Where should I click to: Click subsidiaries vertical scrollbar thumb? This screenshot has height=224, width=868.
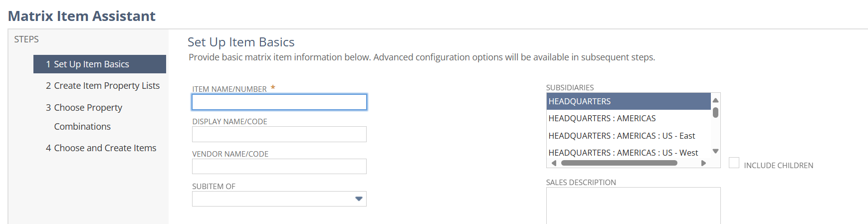pyautogui.click(x=715, y=113)
